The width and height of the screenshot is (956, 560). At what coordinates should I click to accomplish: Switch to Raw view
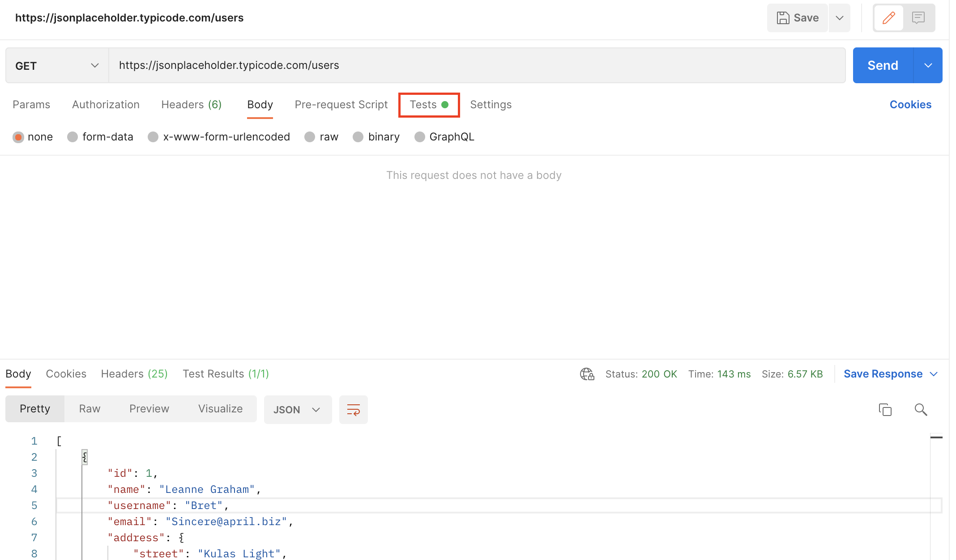[x=90, y=409]
